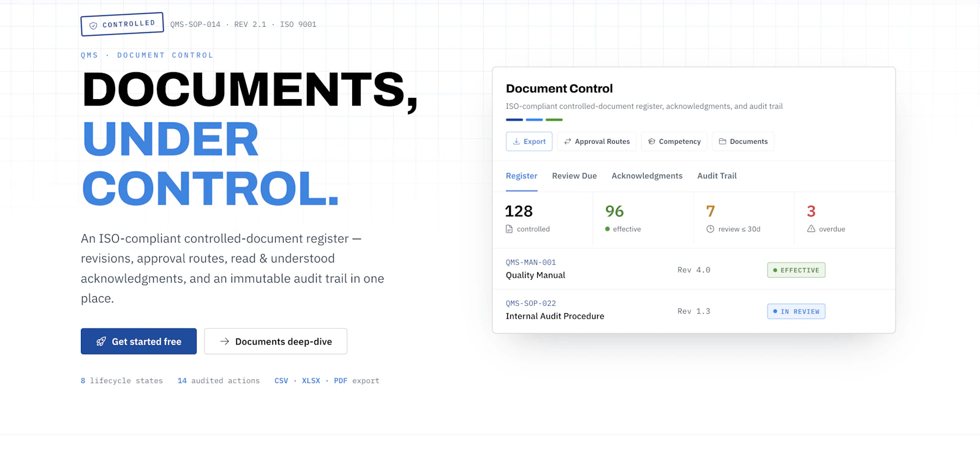The width and height of the screenshot is (980, 451).
Task: Click the PDF export format
Action: [x=341, y=381]
